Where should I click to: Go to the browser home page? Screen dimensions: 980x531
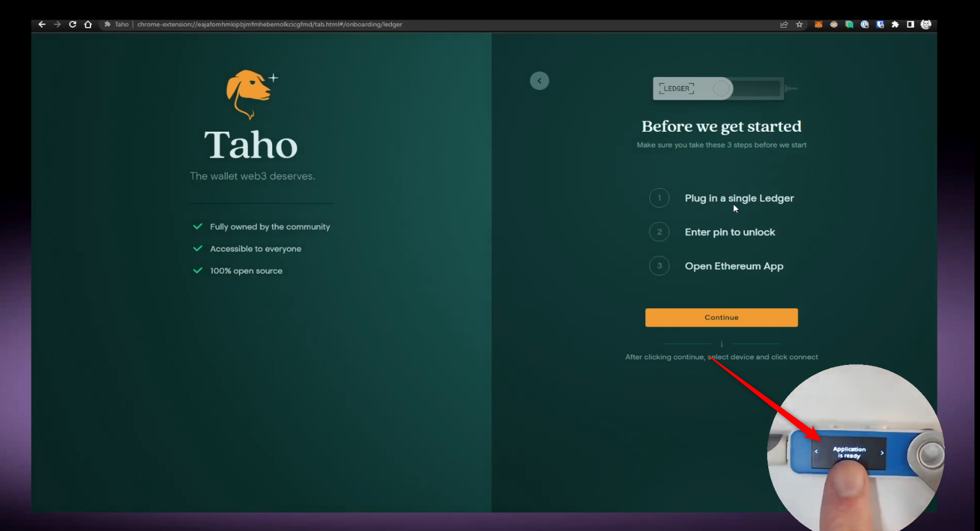[x=88, y=25]
